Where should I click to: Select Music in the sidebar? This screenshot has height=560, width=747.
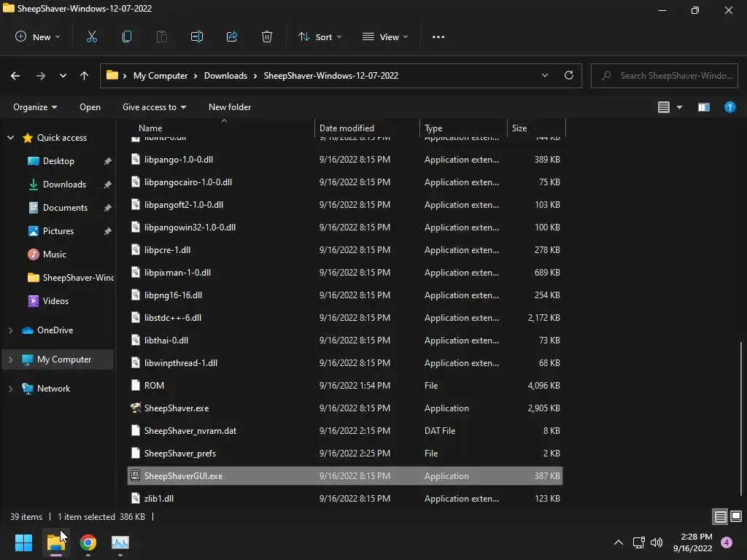point(54,254)
